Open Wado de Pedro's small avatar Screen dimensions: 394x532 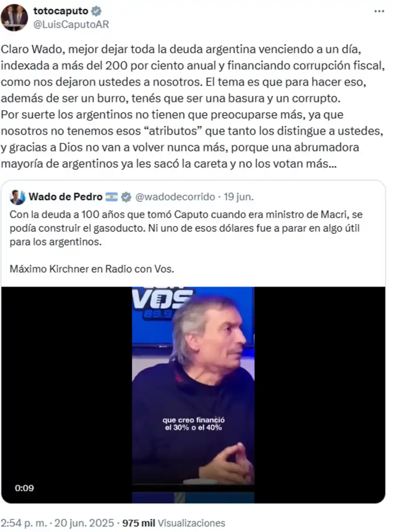click(x=18, y=197)
